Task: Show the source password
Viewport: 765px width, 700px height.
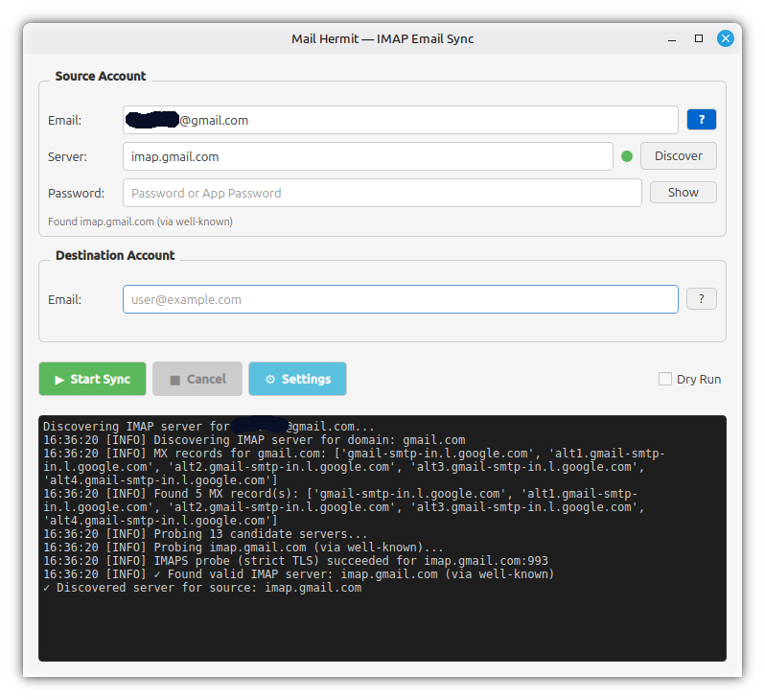Action: point(683,193)
